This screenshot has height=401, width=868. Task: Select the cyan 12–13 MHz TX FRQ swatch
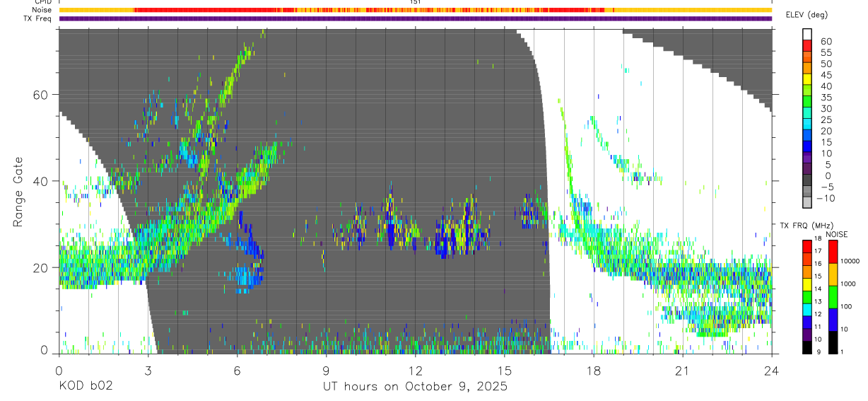click(x=807, y=310)
